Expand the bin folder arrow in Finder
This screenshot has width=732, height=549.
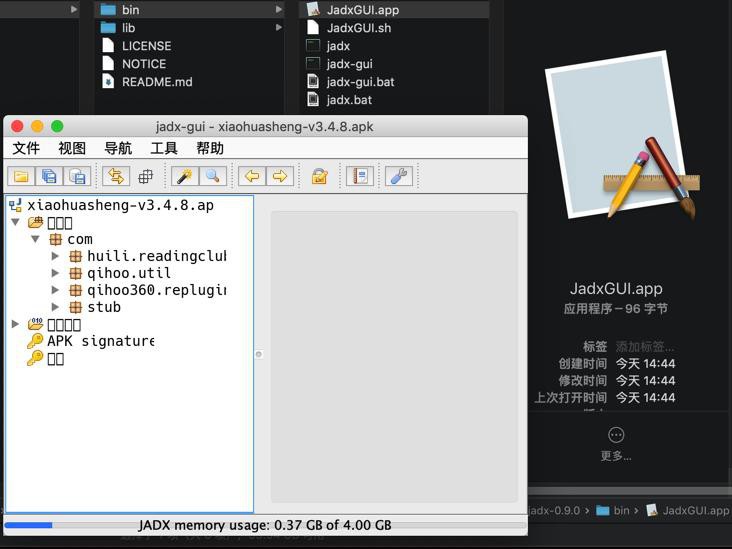(279, 9)
